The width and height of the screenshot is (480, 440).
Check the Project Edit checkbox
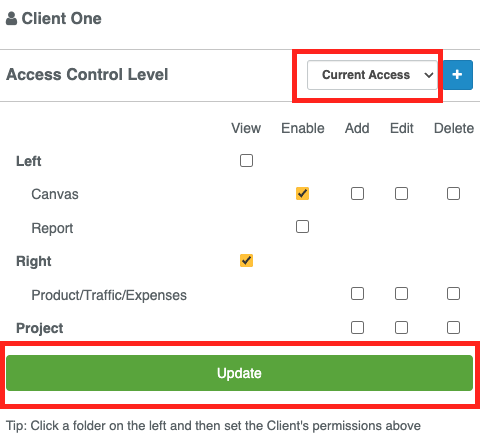pyautogui.click(x=401, y=328)
